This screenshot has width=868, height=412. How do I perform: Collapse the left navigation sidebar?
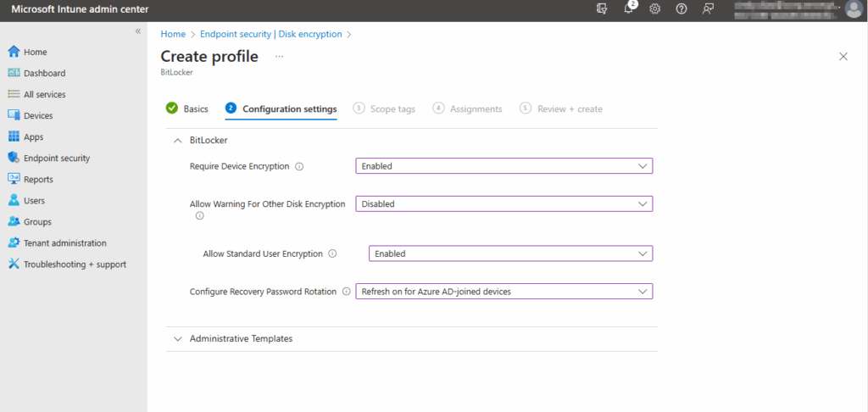click(138, 31)
